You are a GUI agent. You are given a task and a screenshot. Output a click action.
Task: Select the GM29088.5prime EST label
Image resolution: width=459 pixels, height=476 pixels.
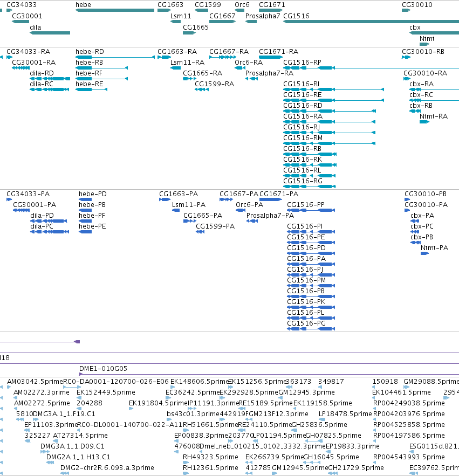point(431,382)
